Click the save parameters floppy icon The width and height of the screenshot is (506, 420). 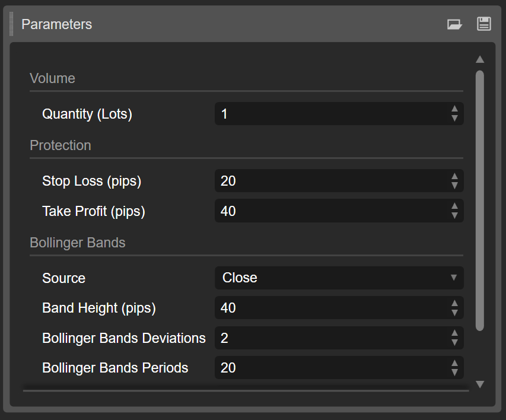click(x=484, y=24)
